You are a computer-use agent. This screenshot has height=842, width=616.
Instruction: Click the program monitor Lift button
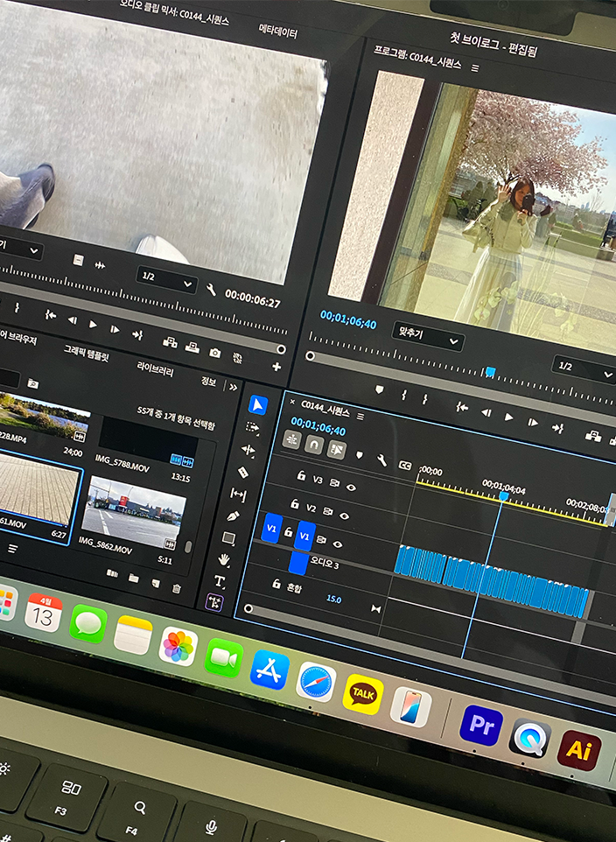click(593, 436)
